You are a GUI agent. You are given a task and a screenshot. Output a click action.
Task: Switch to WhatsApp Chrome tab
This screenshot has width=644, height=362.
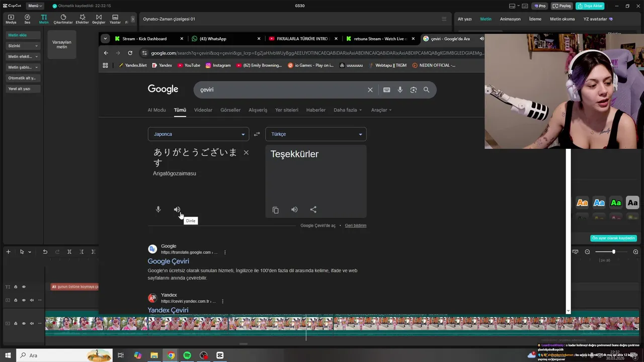click(225, 39)
